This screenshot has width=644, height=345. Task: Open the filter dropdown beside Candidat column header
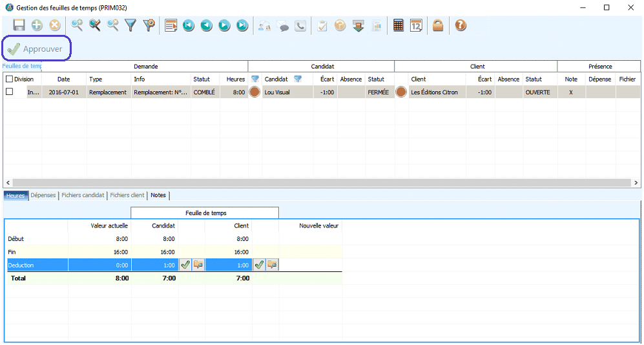[x=298, y=79]
